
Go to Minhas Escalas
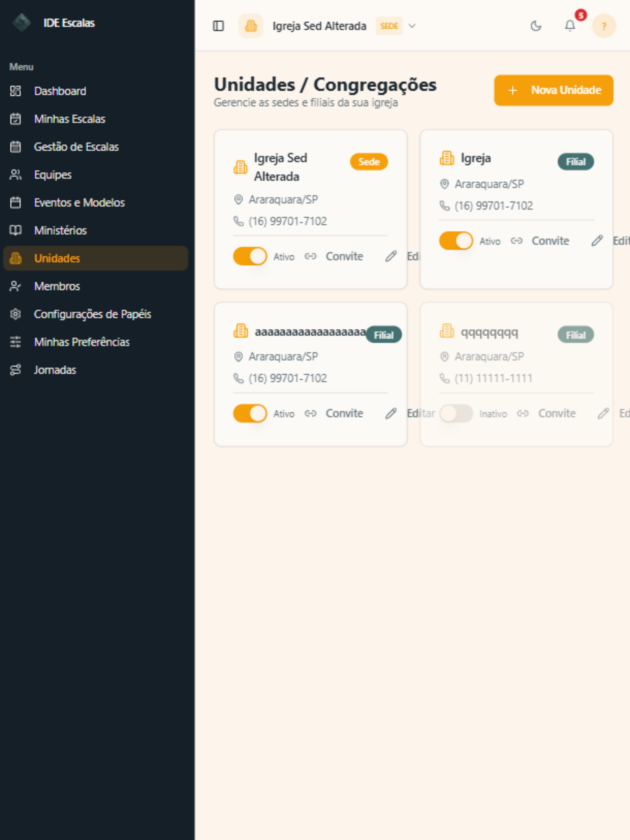(95, 119)
